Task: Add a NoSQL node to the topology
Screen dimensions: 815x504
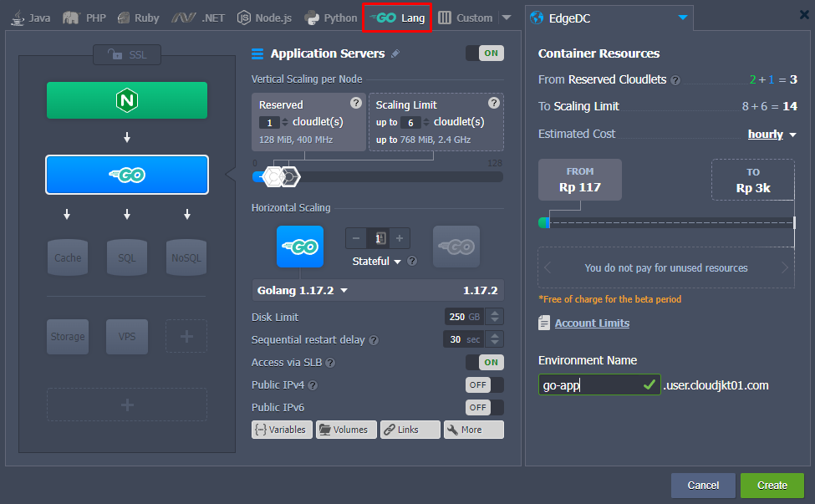Action: coord(186,257)
